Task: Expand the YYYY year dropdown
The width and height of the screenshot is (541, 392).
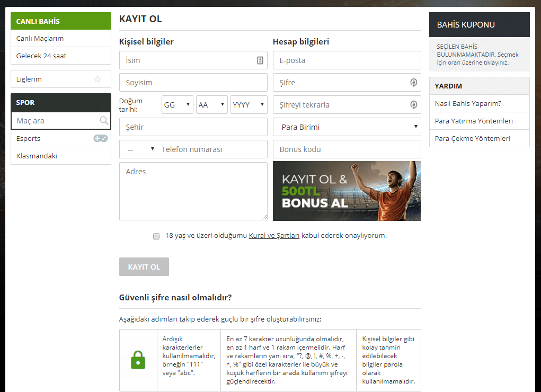Action: (x=249, y=105)
